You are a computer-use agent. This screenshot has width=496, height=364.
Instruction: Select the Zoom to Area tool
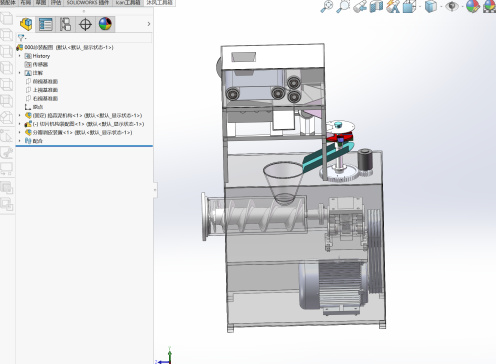tap(343, 6)
